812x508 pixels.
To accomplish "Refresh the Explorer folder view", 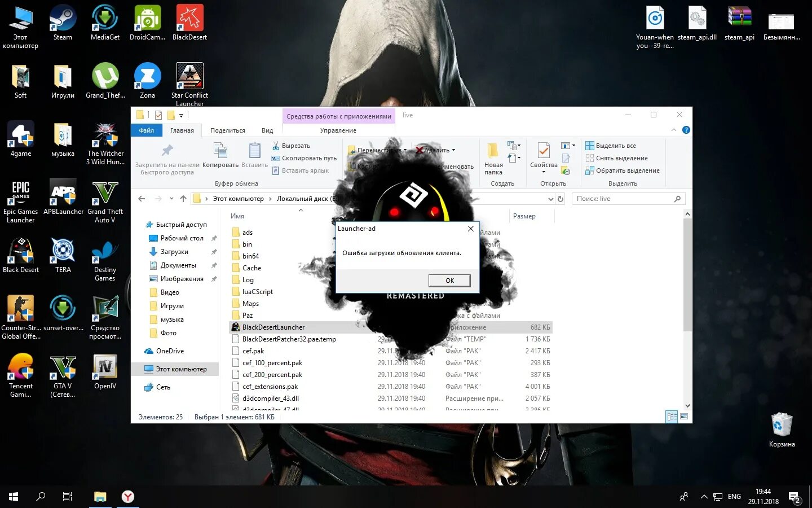I will coord(561,199).
